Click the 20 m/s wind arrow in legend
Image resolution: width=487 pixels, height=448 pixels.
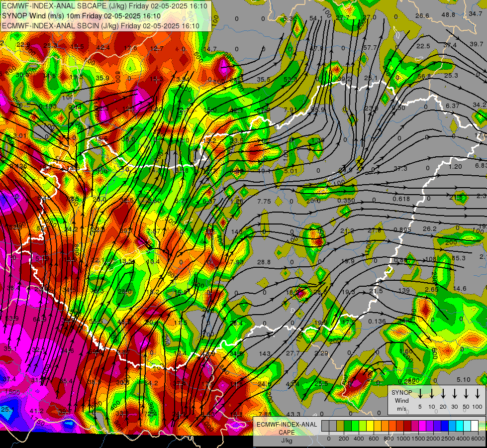(x=443, y=393)
